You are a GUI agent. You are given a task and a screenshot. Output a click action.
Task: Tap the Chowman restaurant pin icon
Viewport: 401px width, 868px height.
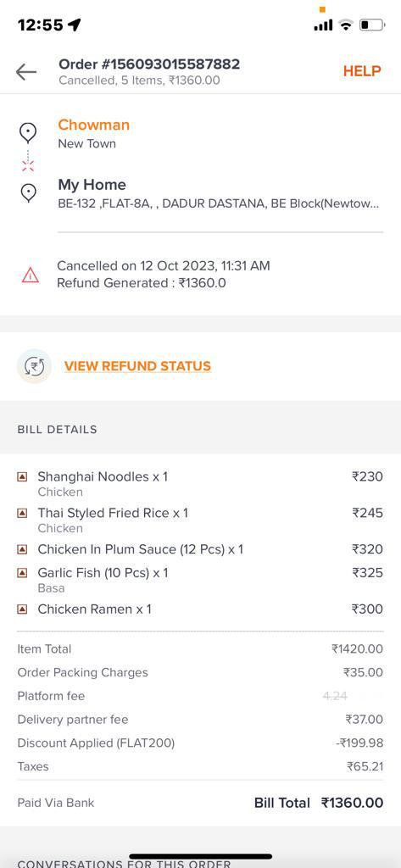[x=28, y=133]
